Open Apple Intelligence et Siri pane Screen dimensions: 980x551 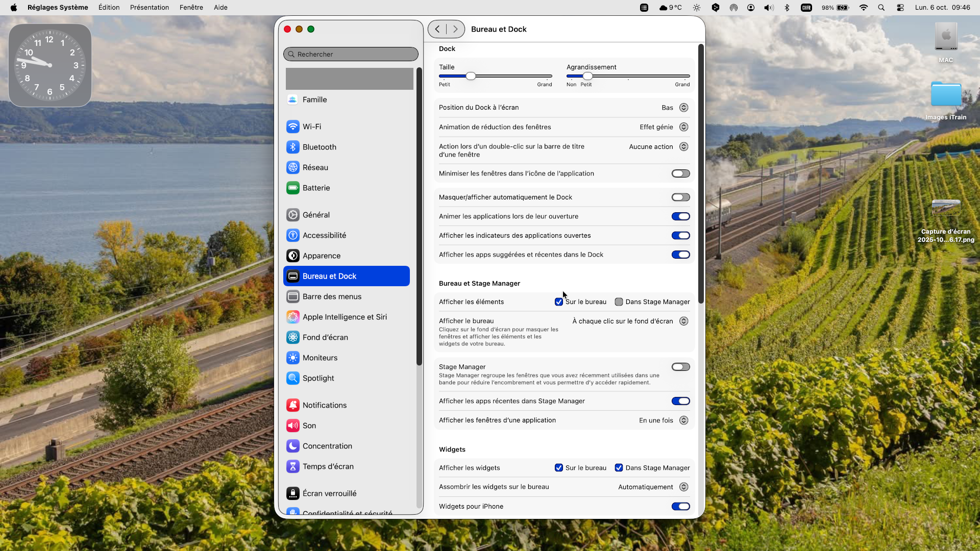[345, 317]
